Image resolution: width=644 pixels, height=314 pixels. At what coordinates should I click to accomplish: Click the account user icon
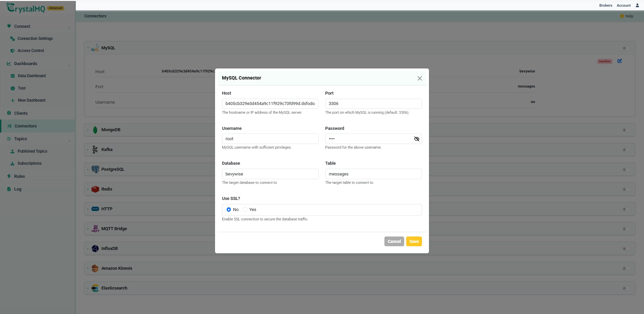pyautogui.click(x=637, y=5)
